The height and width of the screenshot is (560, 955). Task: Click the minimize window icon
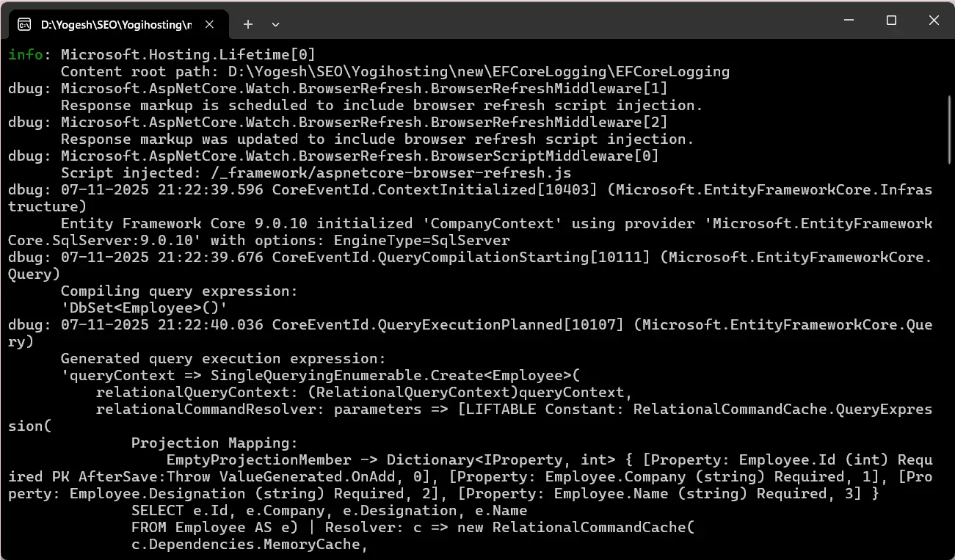click(848, 21)
